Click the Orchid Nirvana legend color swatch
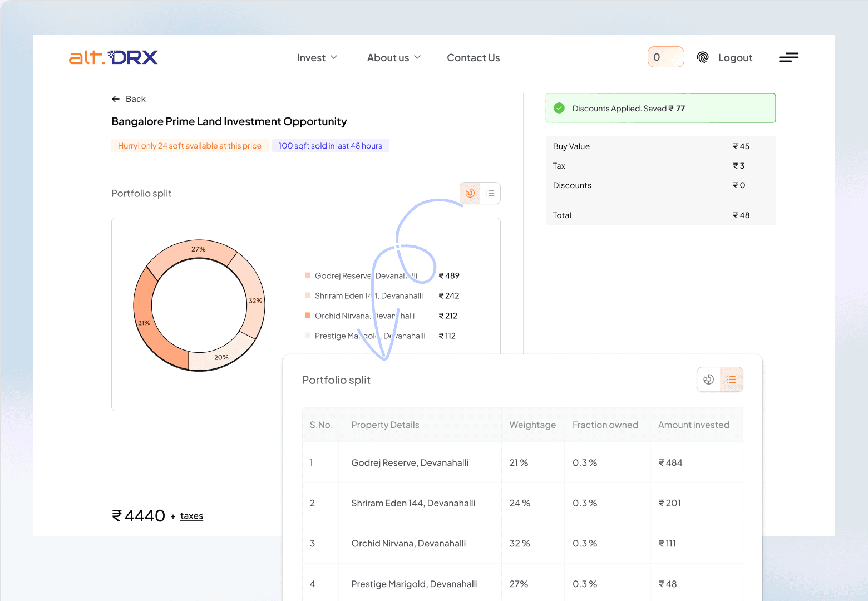 pyautogui.click(x=308, y=316)
